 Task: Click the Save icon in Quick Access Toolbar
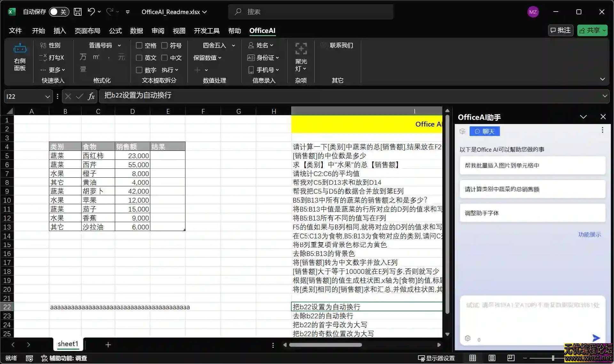(x=77, y=12)
